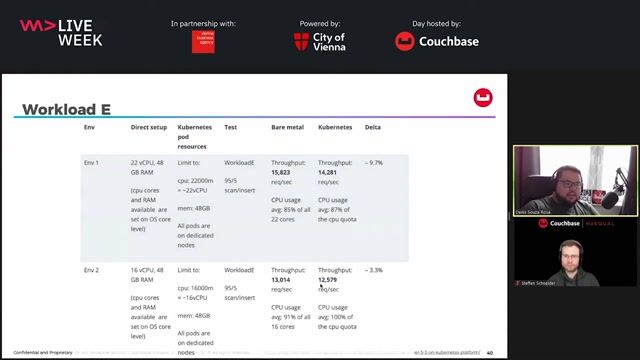This screenshot has width=640, height=360.
Task: Click the Vienna Business Agency red logo
Action: pyautogui.click(x=203, y=42)
